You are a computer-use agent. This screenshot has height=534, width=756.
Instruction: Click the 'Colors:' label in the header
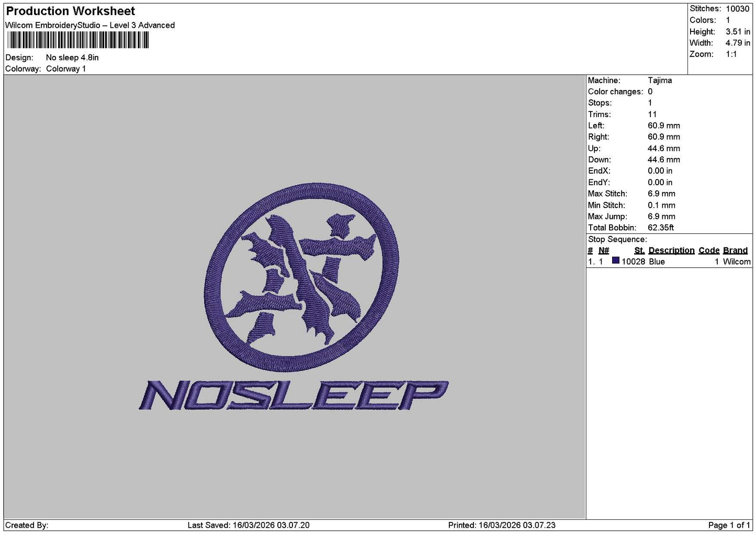[x=703, y=20]
